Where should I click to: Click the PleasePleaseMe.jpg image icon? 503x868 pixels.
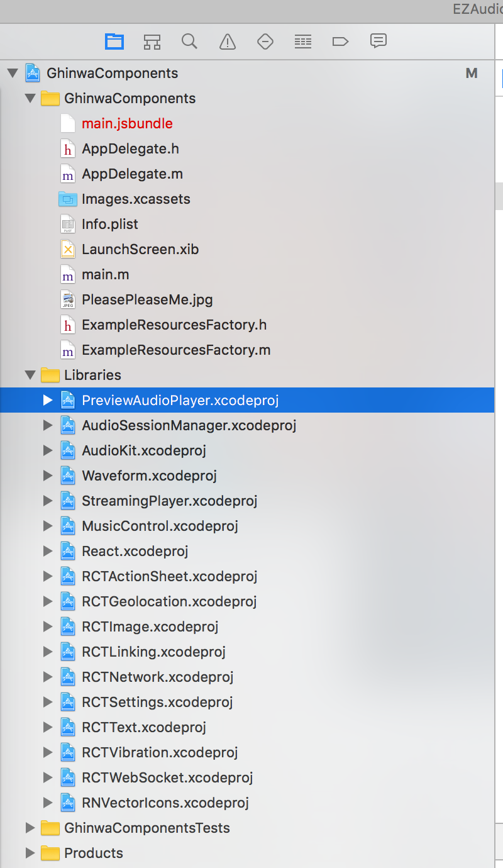67,299
